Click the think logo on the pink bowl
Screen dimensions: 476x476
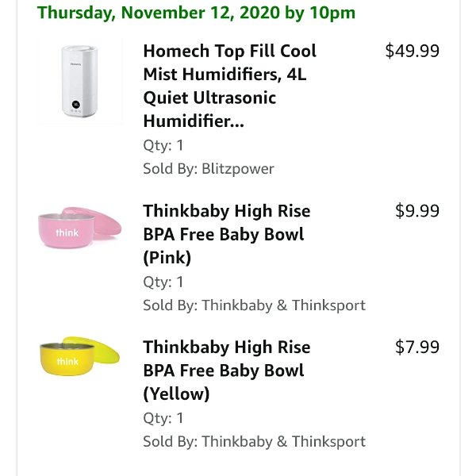tap(67, 232)
